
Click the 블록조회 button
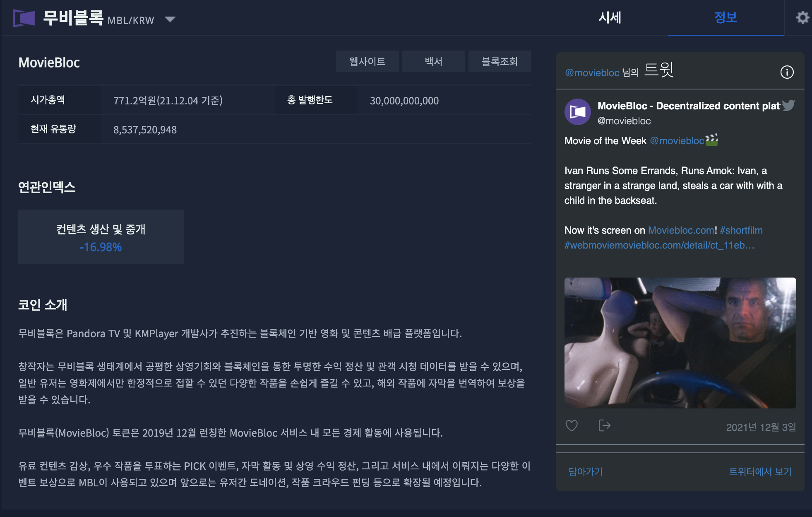pos(500,62)
